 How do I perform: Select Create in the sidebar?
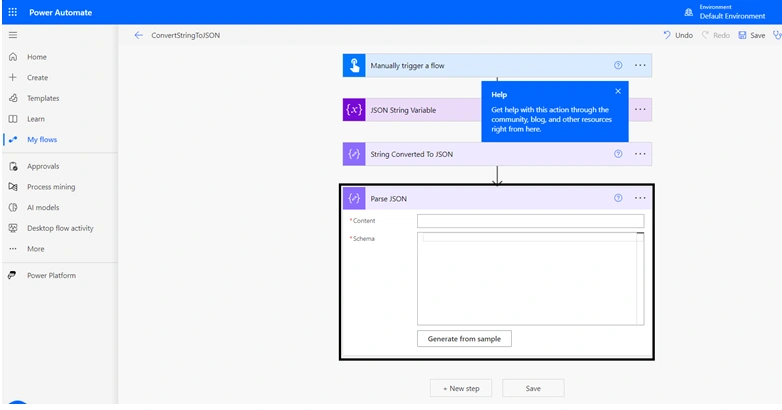(x=37, y=77)
